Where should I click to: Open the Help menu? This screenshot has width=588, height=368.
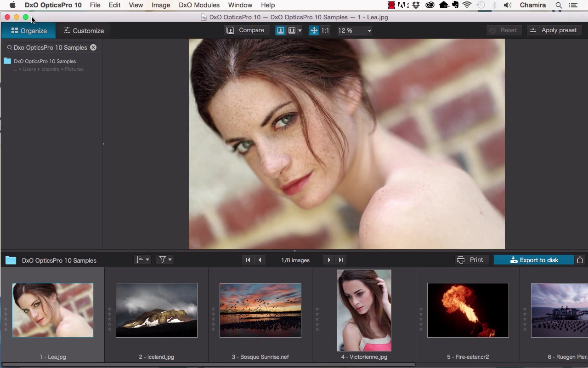tap(268, 5)
